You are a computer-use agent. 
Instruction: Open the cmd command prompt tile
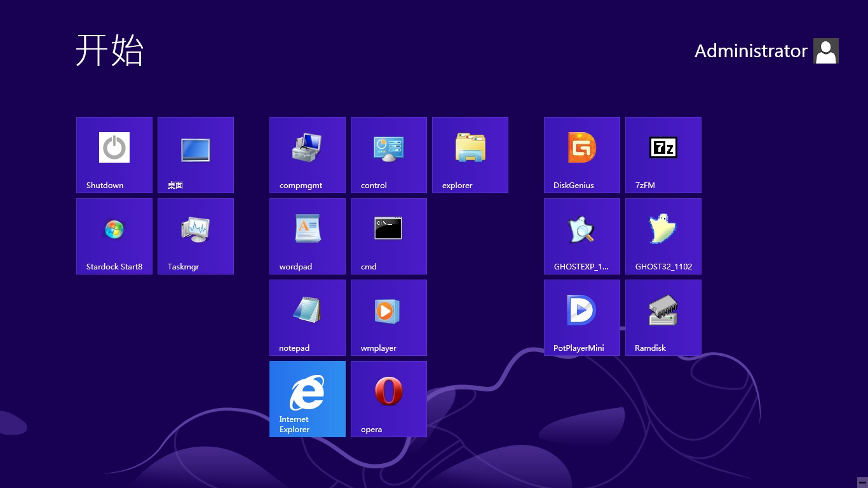coord(389,236)
